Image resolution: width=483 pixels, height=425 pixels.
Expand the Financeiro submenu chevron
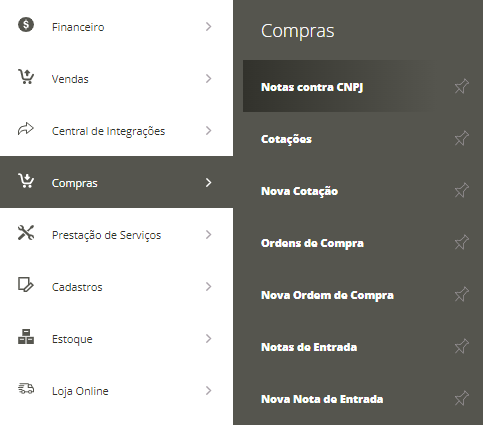(x=209, y=27)
